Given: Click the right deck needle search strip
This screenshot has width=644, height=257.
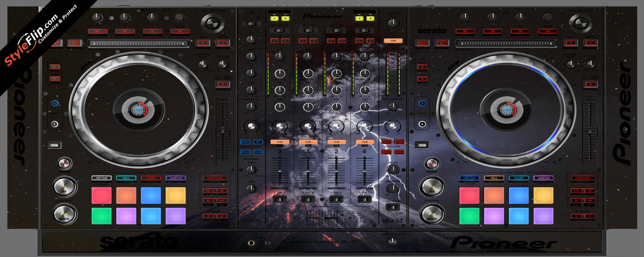Looking at the screenshot, I should pyautogui.click(x=506, y=43).
